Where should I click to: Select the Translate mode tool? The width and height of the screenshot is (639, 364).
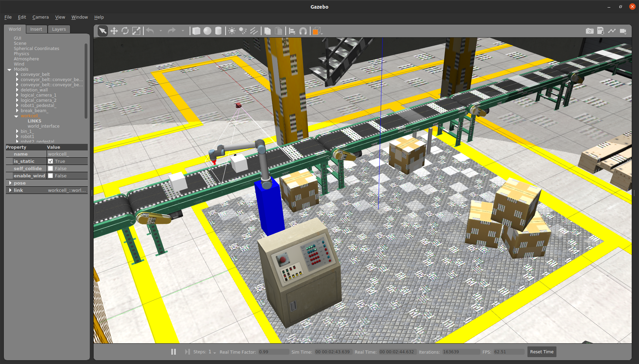(x=114, y=31)
